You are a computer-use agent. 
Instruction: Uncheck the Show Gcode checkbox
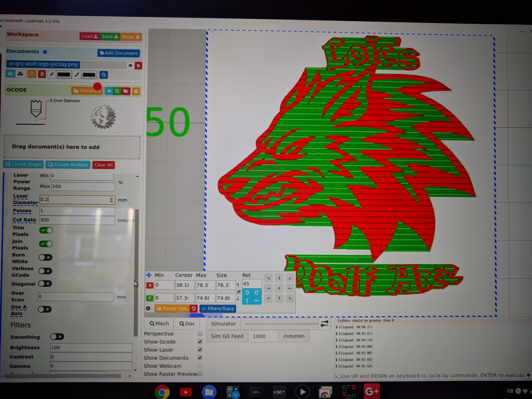[x=200, y=341]
